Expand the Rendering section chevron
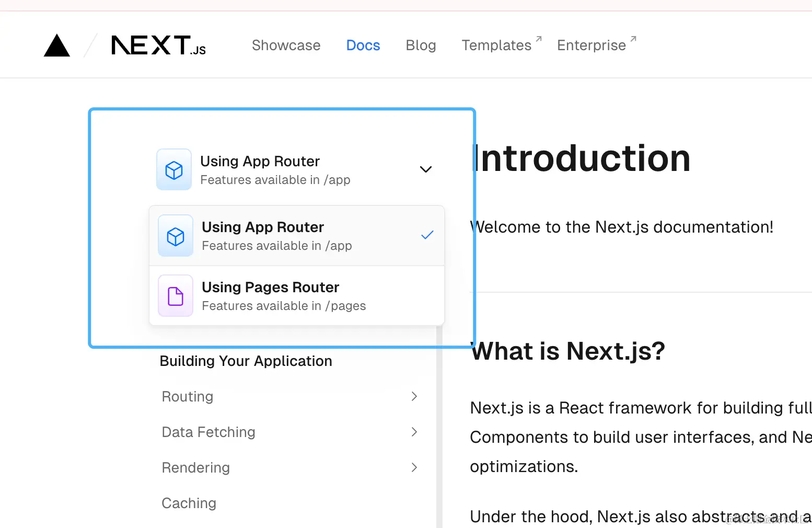 point(414,467)
